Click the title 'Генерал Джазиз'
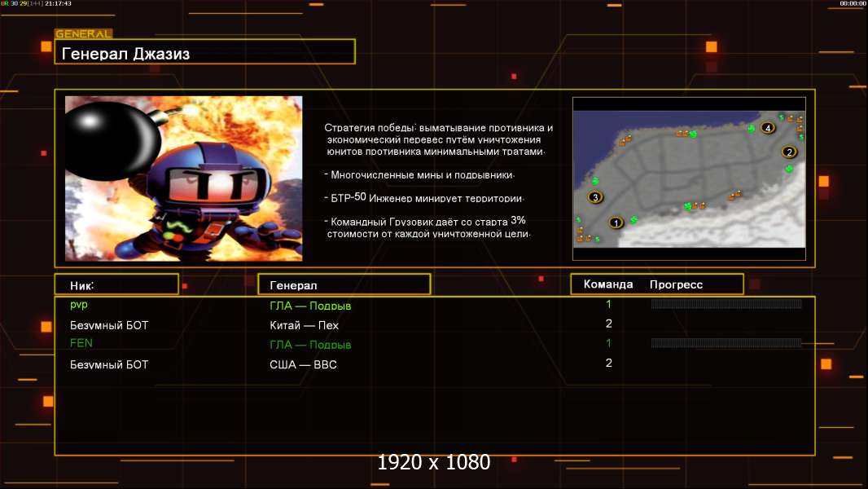868x489 pixels. click(x=125, y=54)
